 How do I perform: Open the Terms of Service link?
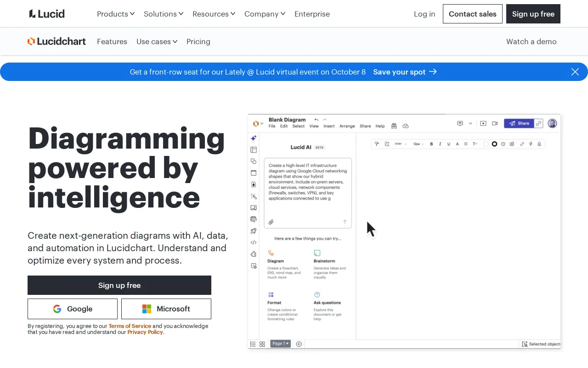[x=130, y=326]
